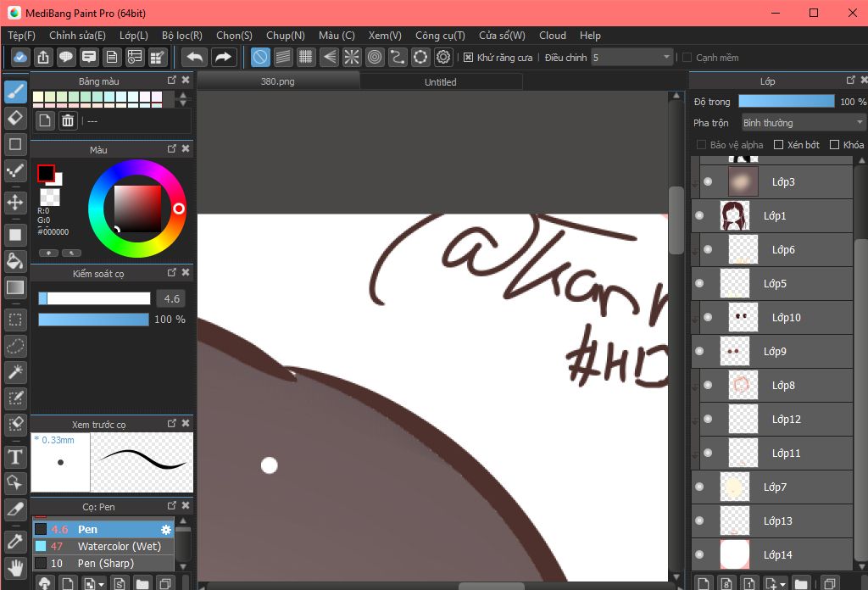Toggle Bảo vệ alpha checkbox
This screenshot has height=590, width=868.
click(x=701, y=144)
